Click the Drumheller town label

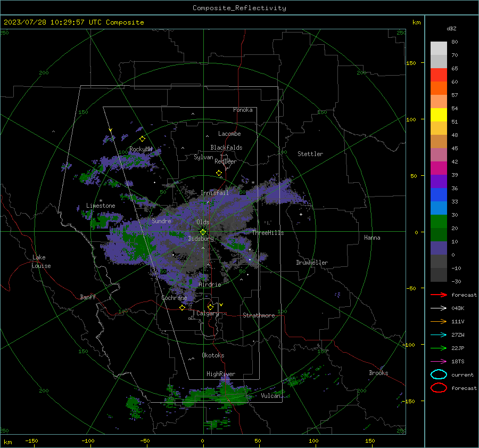click(x=312, y=263)
